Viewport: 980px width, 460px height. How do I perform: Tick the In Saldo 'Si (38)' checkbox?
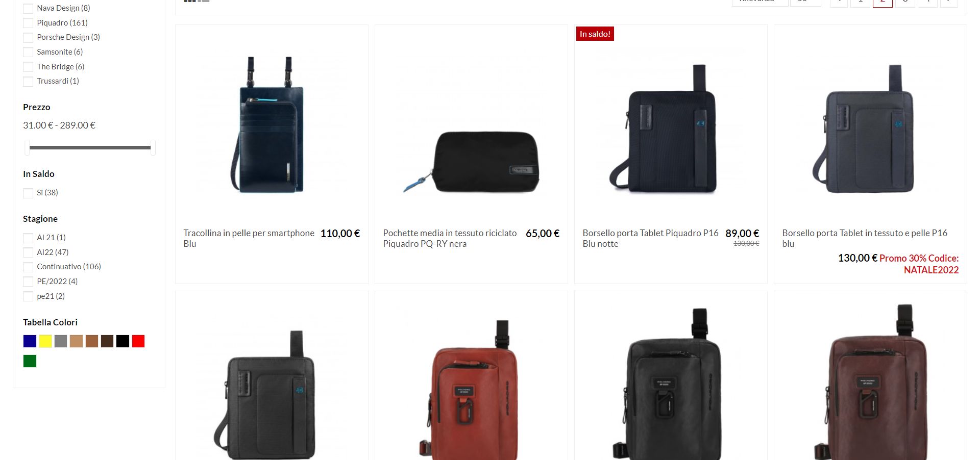click(x=28, y=193)
